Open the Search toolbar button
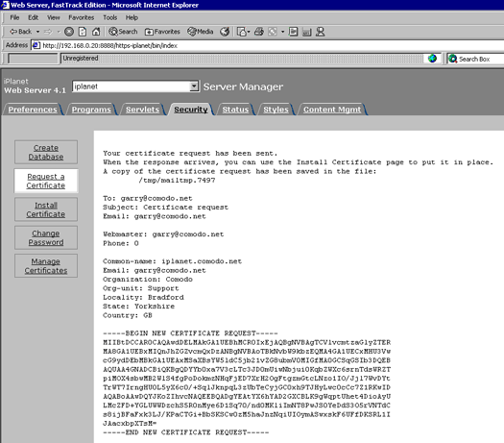The height and width of the screenshot is (443, 504). 123,32
